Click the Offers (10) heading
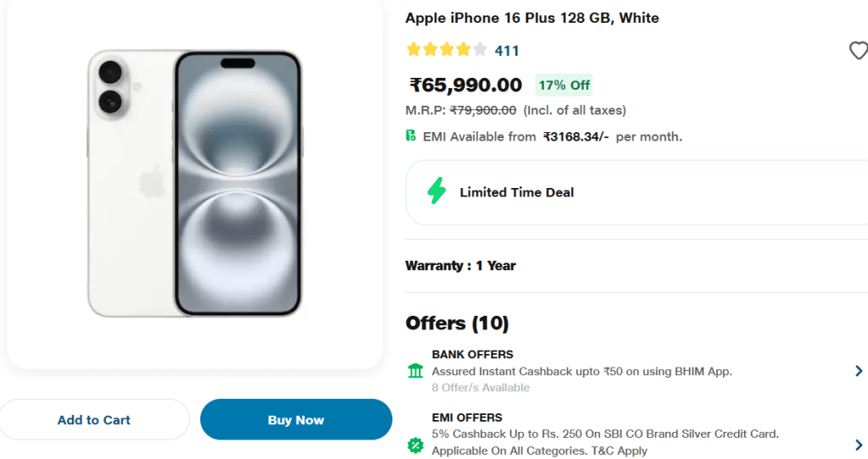 pyautogui.click(x=457, y=323)
